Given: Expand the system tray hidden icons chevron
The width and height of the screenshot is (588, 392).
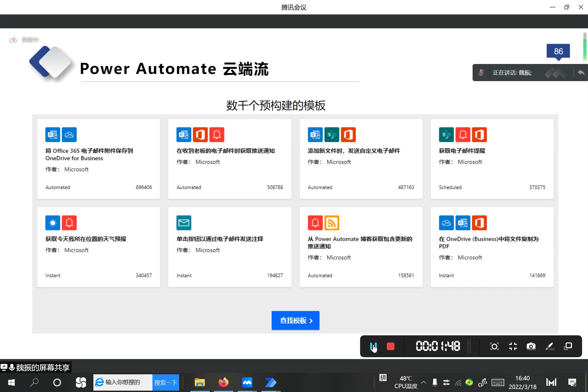Looking at the screenshot, I should pos(424,382).
